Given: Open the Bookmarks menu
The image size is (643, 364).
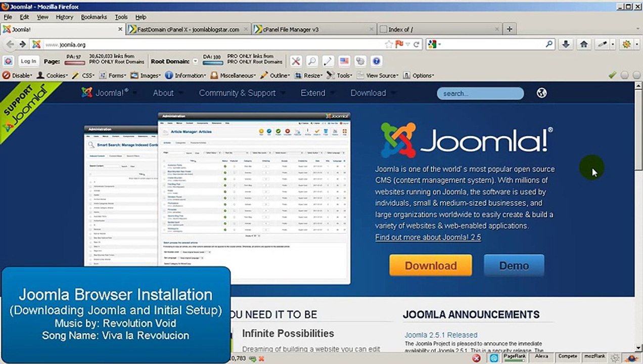Looking at the screenshot, I should coord(94,17).
